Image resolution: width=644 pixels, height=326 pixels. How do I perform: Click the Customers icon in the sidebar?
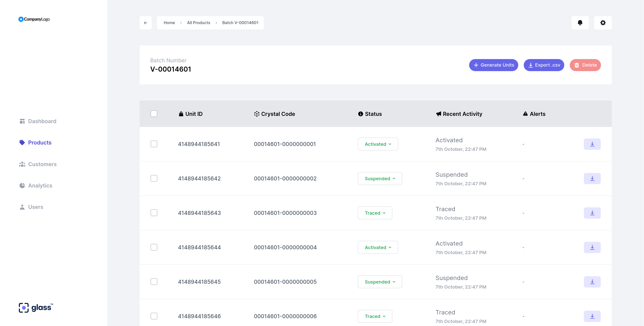[x=22, y=164]
